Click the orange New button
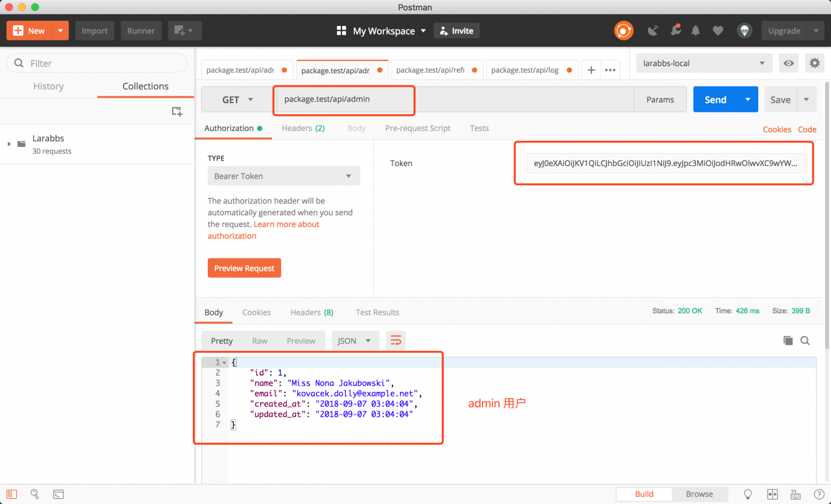The height and width of the screenshot is (504, 831). [x=29, y=31]
